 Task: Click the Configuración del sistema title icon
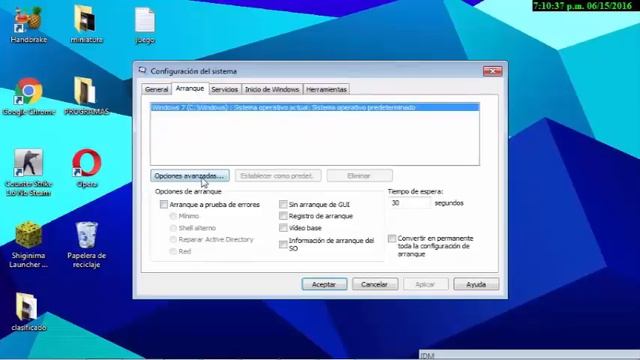(142, 70)
